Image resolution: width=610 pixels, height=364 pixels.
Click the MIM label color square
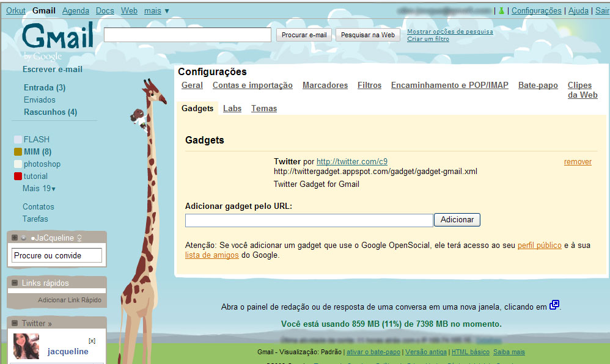click(x=18, y=151)
